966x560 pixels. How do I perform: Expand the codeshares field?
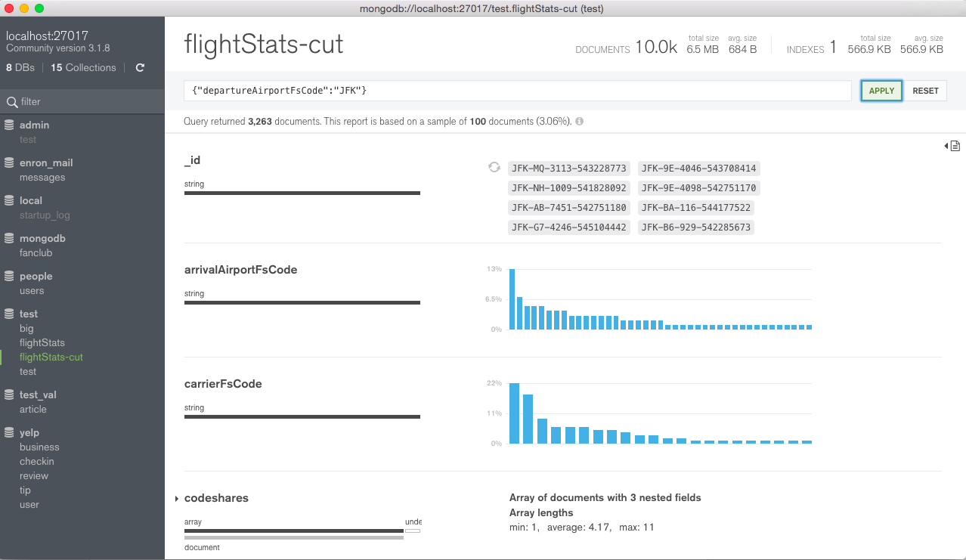pyautogui.click(x=177, y=499)
